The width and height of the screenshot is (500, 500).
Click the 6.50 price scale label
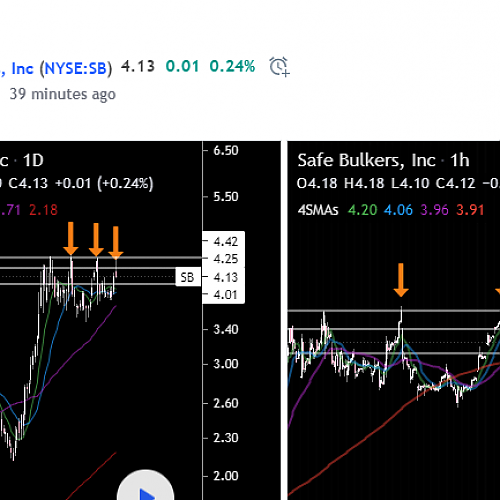(x=226, y=151)
